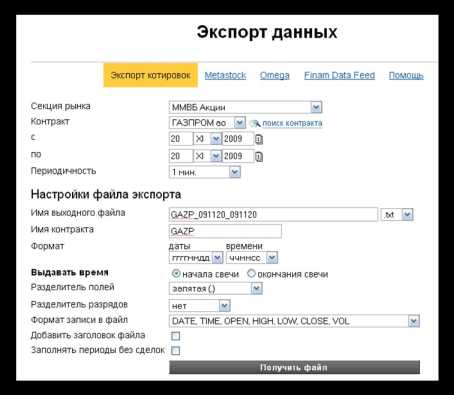Click the 'Формат записи в файл' label
The height and width of the screenshot is (395, 454).
coord(79,320)
